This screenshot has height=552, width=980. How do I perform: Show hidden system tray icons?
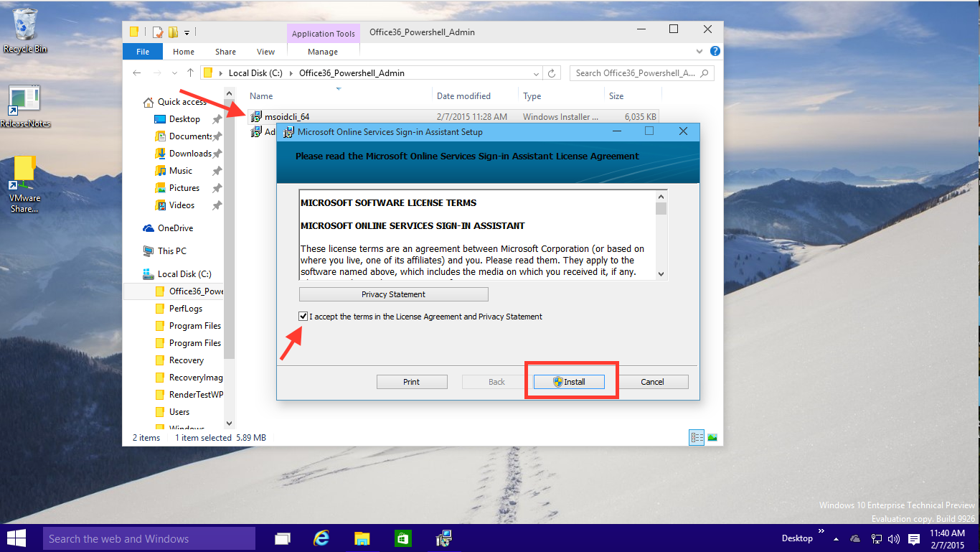837,539
